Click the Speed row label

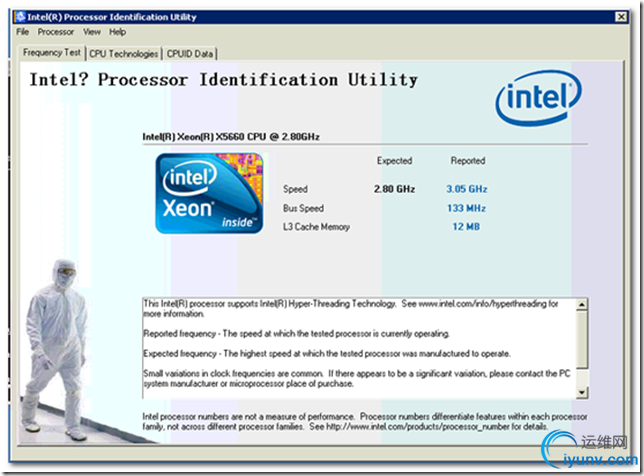coord(295,189)
